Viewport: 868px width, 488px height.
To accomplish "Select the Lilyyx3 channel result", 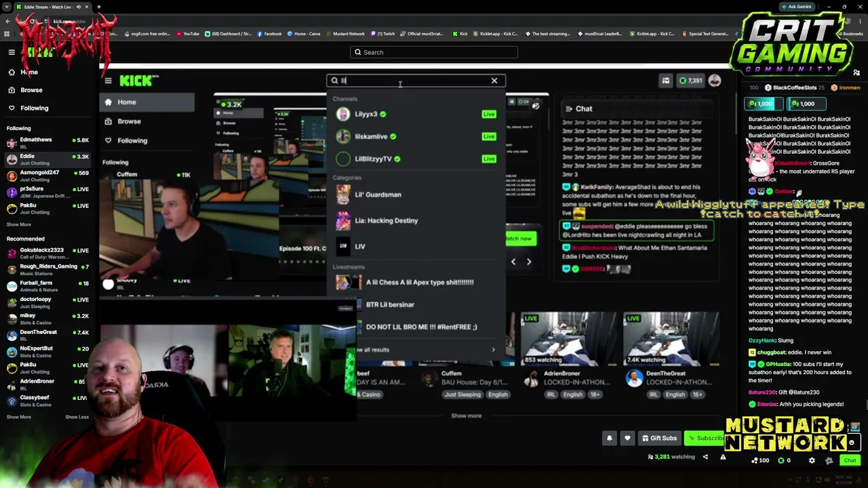I will [x=415, y=114].
